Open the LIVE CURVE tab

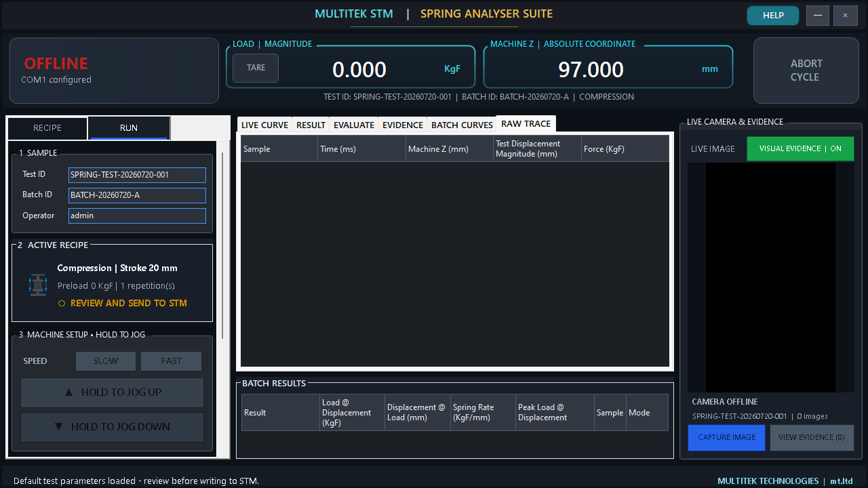pyautogui.click(x=264, y=125)
